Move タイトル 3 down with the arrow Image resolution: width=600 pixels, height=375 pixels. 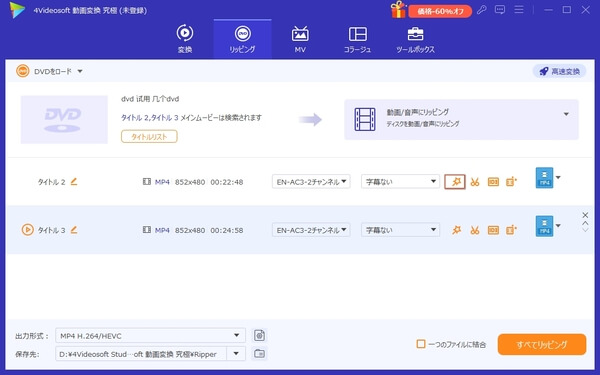point(585,230)
